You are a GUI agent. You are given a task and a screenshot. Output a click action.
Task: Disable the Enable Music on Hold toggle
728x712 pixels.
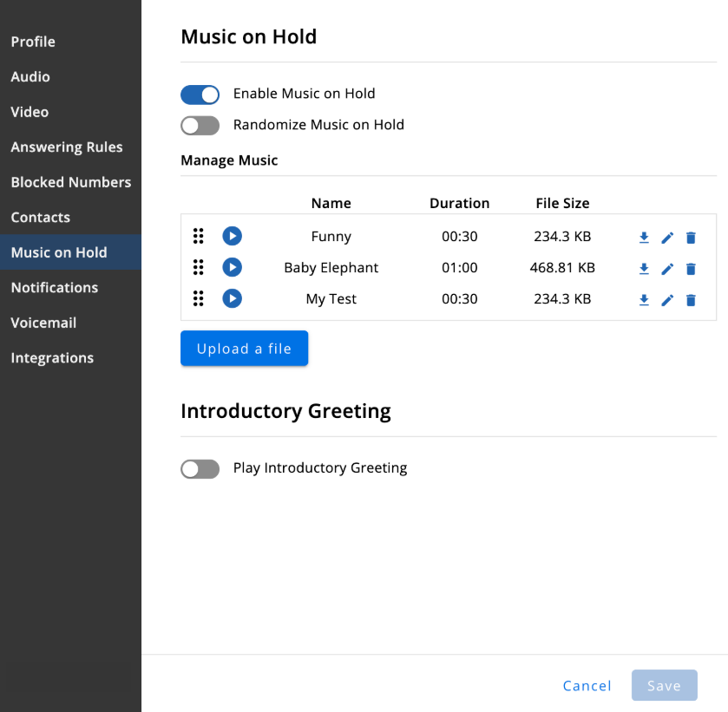coord(200,95)
